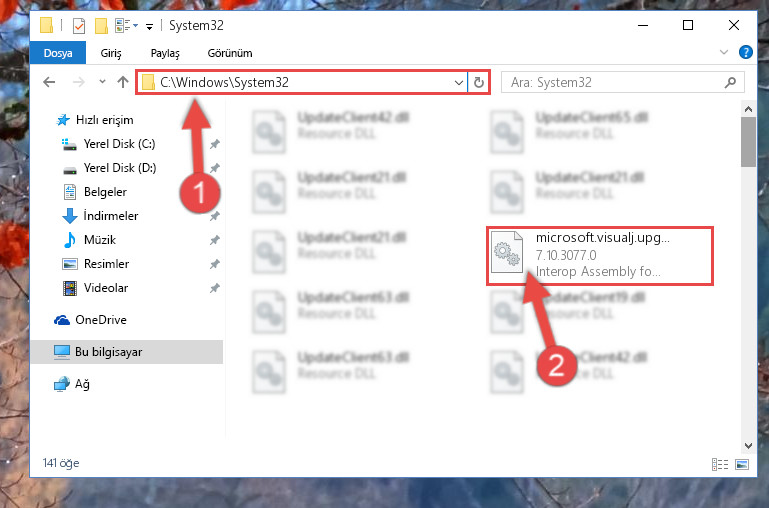Click the search magnifier icon
Image resolution: width=769 pixels, height=508 pixels.
click(x=730, y=82)
